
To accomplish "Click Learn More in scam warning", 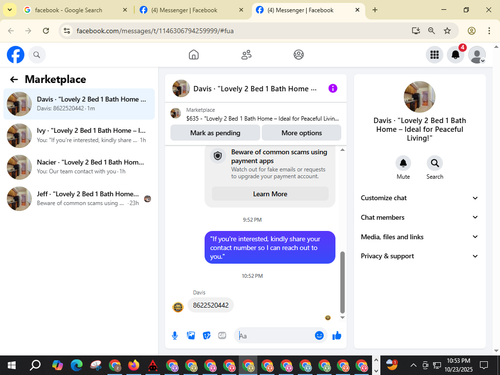I will [270, 194].
